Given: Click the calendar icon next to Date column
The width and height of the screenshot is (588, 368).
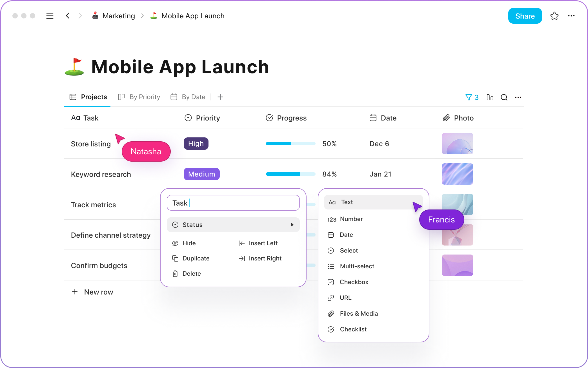Looking at the screenshot, I should coord(372,118).
